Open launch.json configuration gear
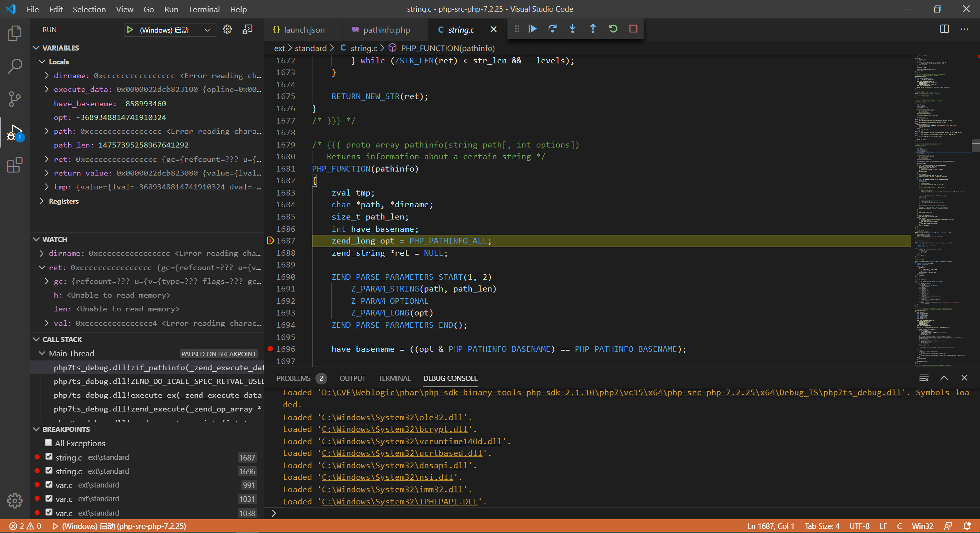The height and width of the screenshot is (533, 980). (227, 29)
